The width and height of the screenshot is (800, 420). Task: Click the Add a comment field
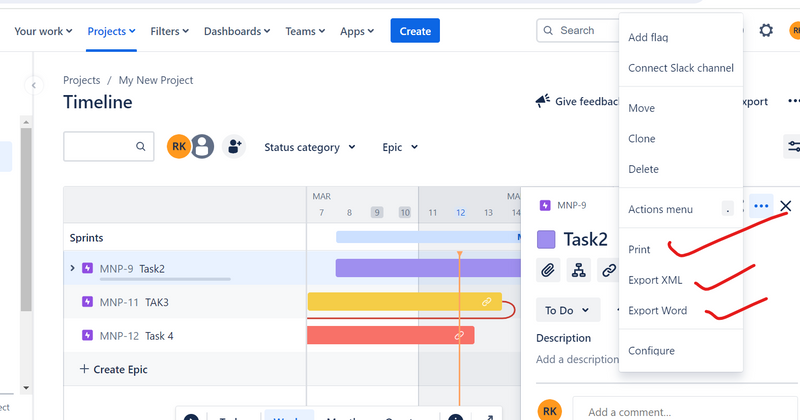pyautogui.click(x=685, y=411)
